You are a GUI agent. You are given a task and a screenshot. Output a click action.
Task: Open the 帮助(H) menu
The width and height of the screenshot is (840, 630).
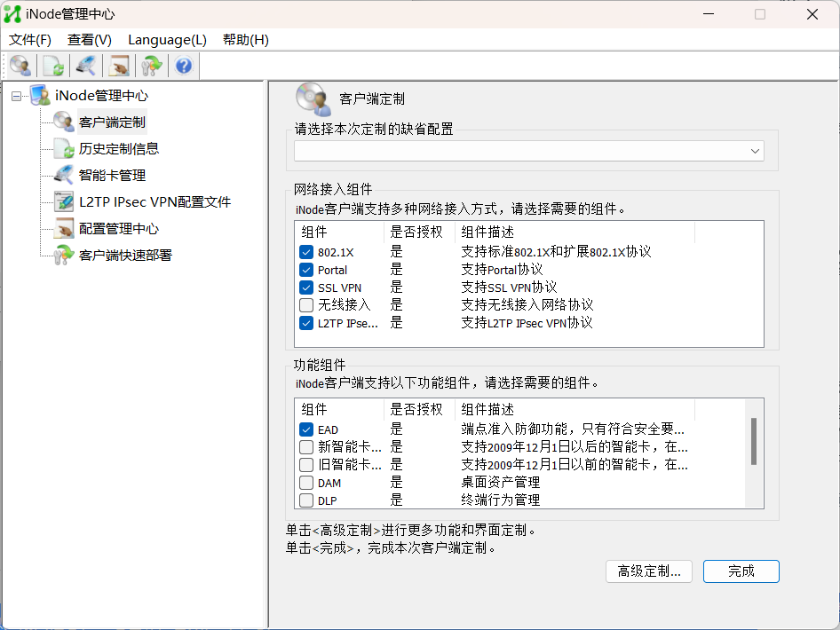point(245,40)
